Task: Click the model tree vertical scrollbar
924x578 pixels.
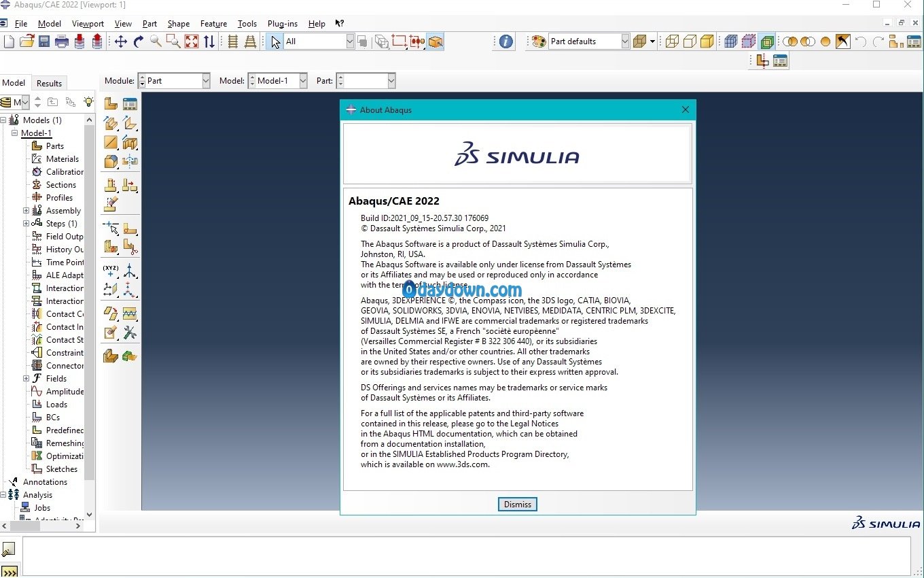Action: (x=89, y=303)
